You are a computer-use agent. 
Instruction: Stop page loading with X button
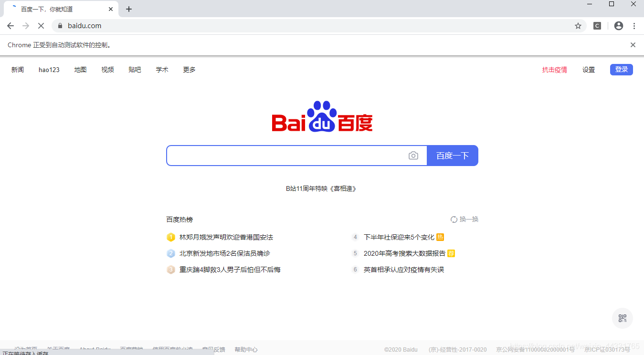(x=41, y=26)
